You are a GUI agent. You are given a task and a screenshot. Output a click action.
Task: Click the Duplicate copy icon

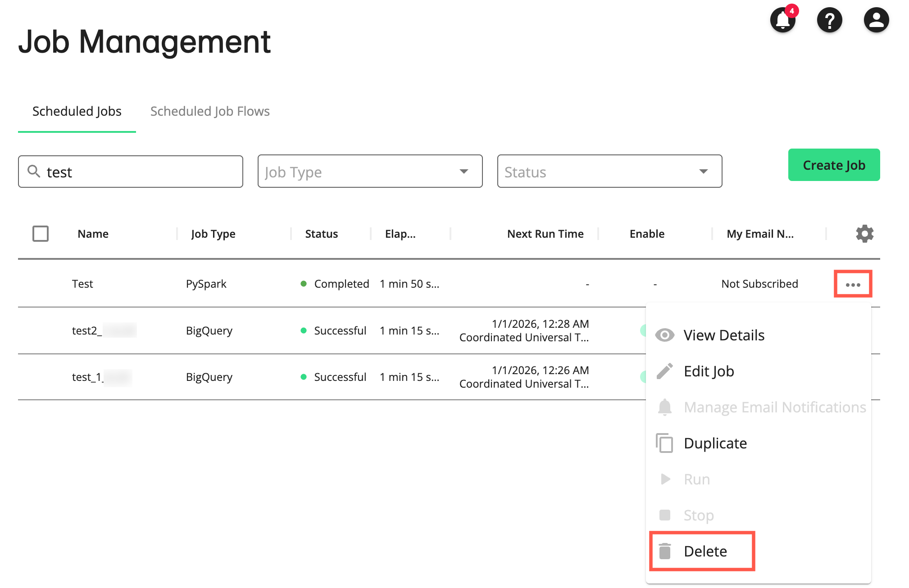point(664,443)
